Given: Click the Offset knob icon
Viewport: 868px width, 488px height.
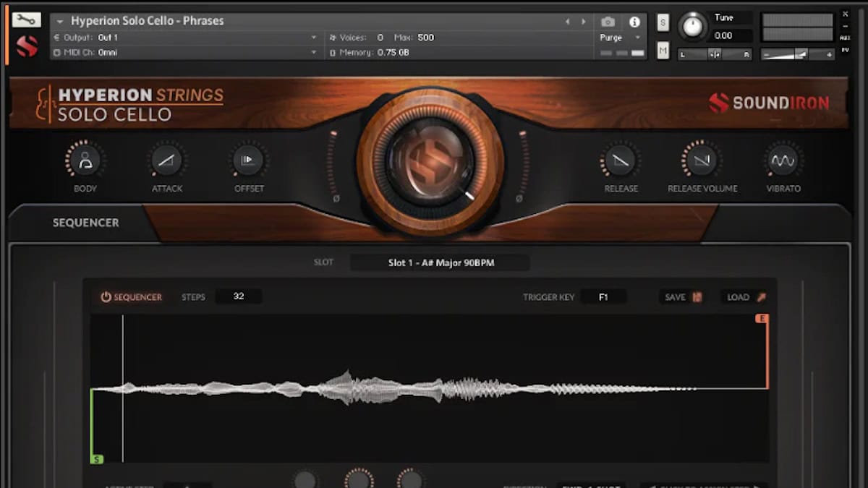Looking at the screenshot, I should tap(249, 160).
